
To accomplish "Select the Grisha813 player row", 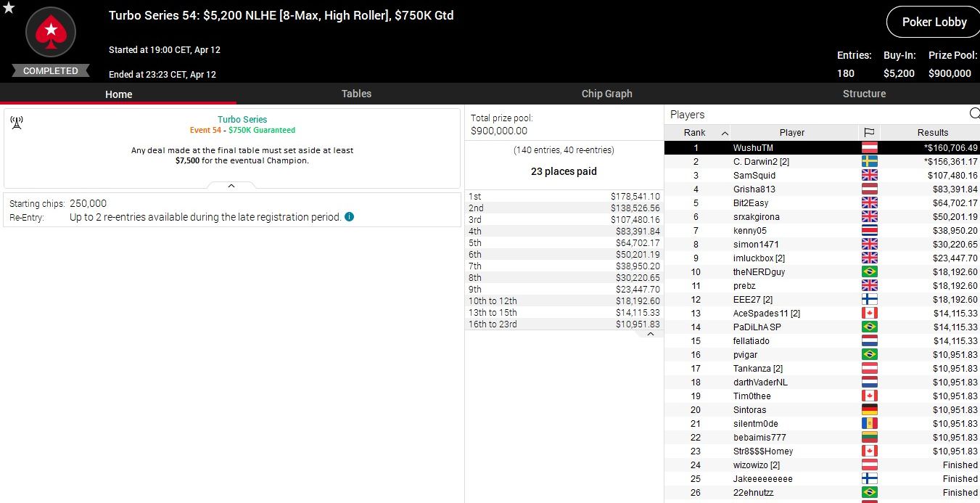I will click(754, 189).
